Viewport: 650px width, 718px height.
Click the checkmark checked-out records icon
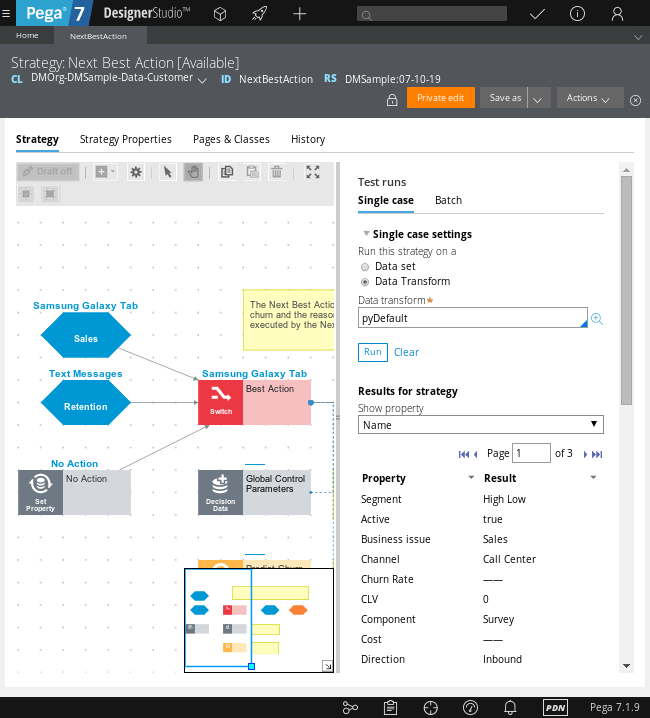click(x=537, y=14)
